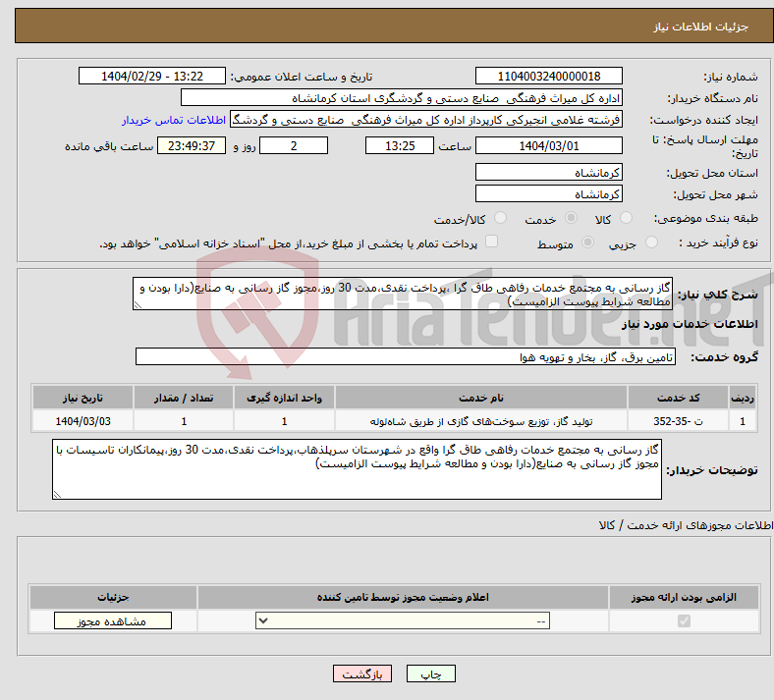The height and width of the screenshot is (700, 774).
Task: Select the خدمت radio button
Action: (571, 218)
